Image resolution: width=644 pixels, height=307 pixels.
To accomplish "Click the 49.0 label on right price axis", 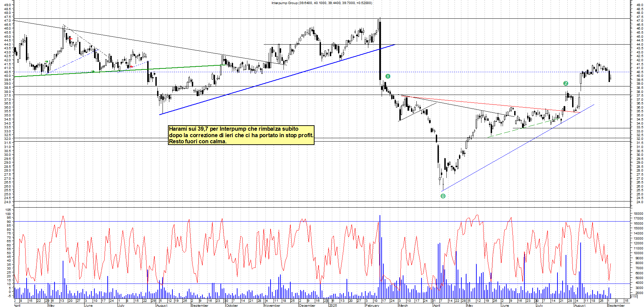I will (640, 5).
